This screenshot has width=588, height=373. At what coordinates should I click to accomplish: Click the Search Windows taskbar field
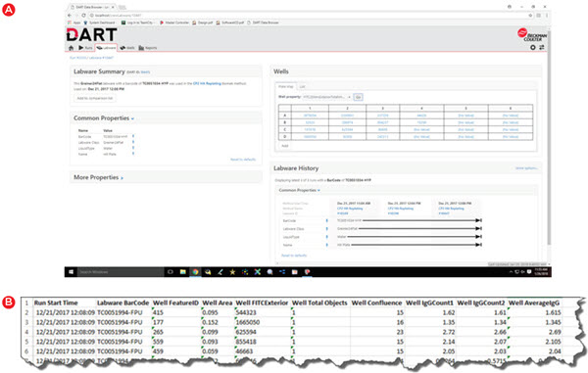[120, 272]
